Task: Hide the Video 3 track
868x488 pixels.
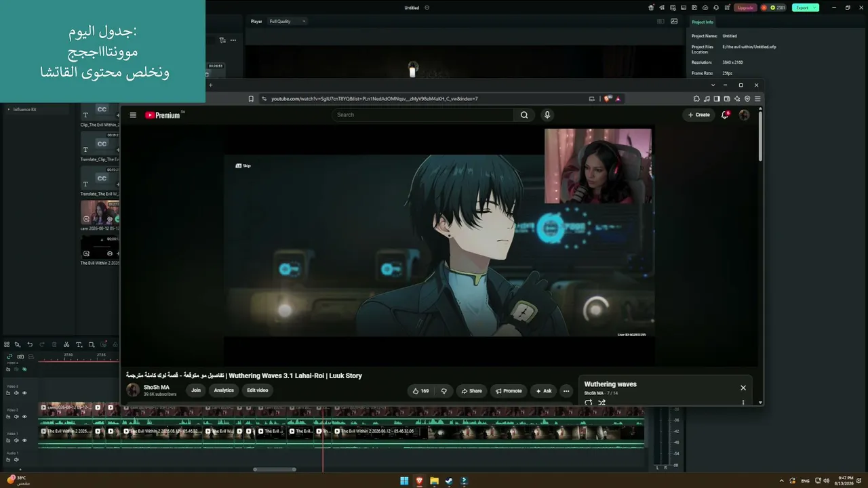Action: 24,393
